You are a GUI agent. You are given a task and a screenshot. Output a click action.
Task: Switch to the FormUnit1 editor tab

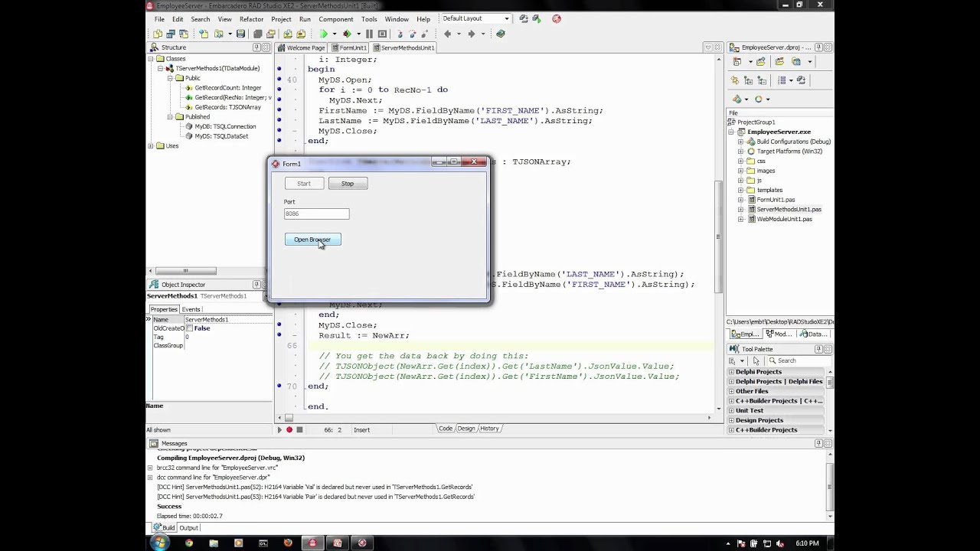tap(349, 47)
